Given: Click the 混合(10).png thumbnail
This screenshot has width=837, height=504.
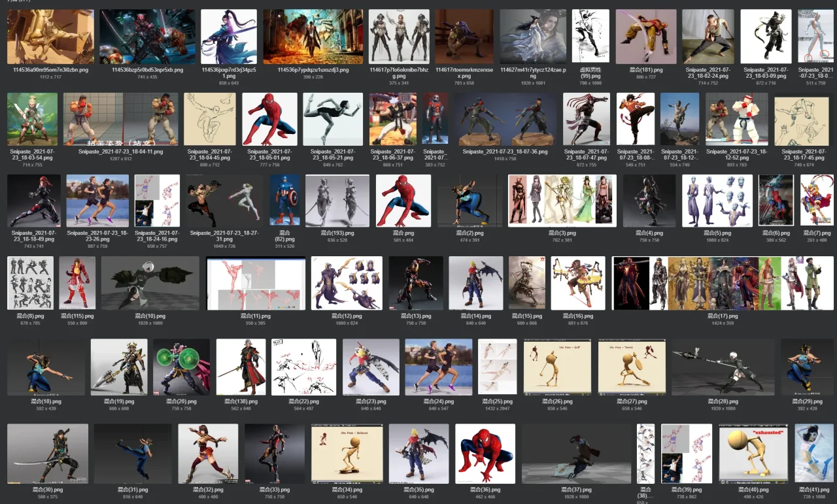Looking at the screenshot, I should point(150,283).
